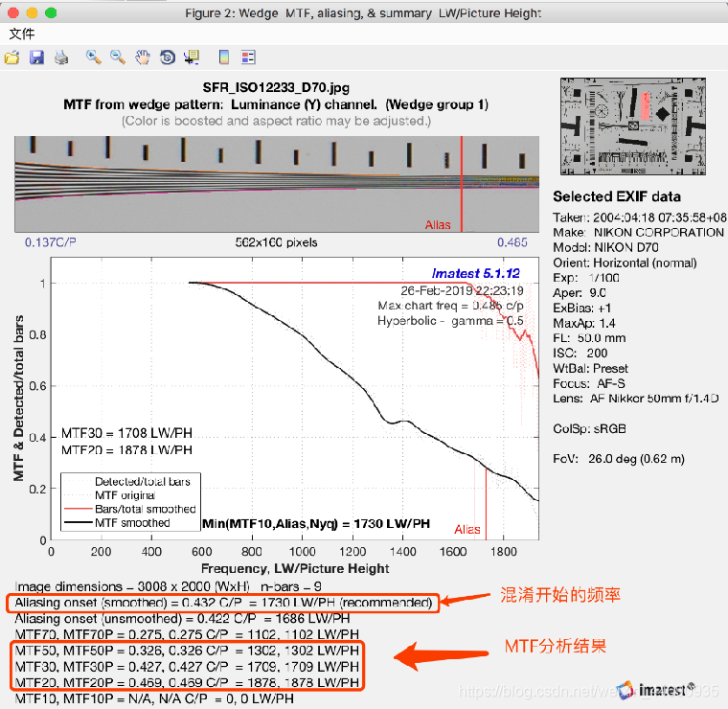
Task: Print the figure
Action: pyautogui.click(x=61, y=57)
